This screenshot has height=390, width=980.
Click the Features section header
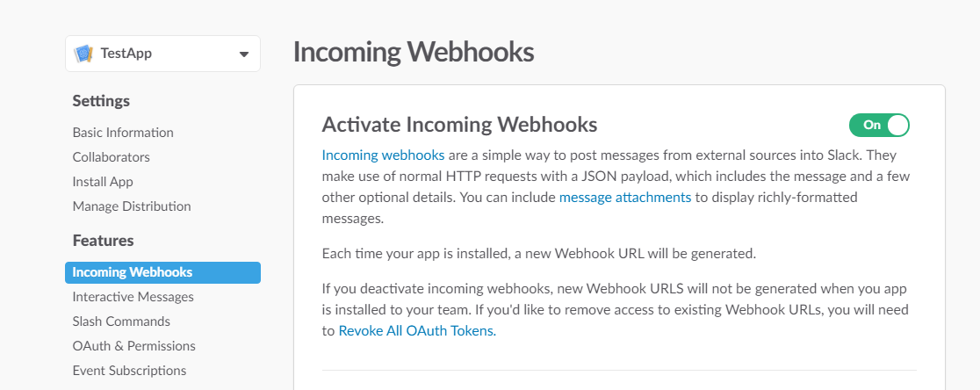coord(103,240)
